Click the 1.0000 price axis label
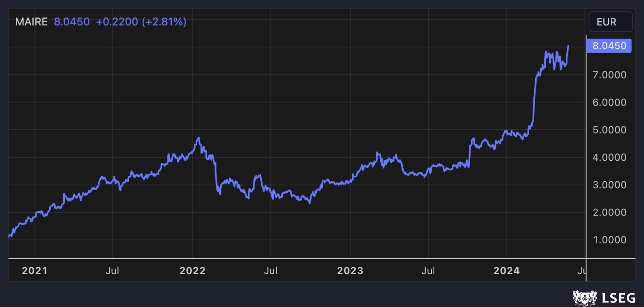The image size is (644, 307). pos(609,239)
